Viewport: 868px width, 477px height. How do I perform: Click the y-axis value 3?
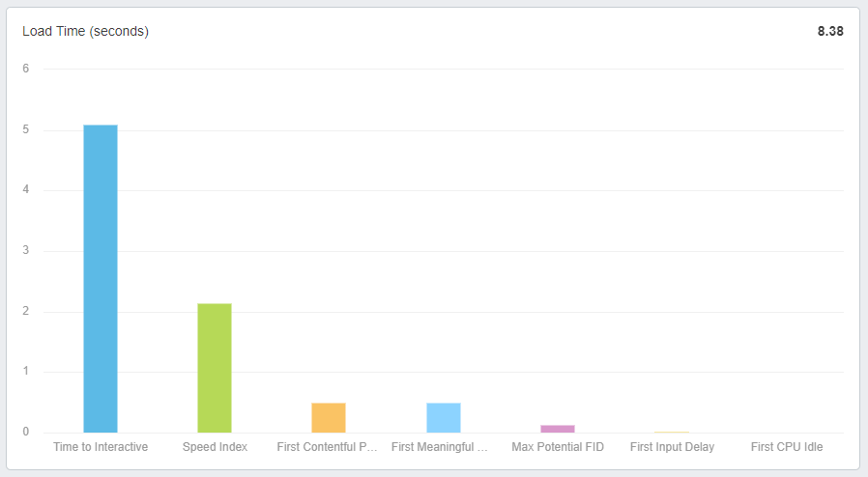coord(26,251)
